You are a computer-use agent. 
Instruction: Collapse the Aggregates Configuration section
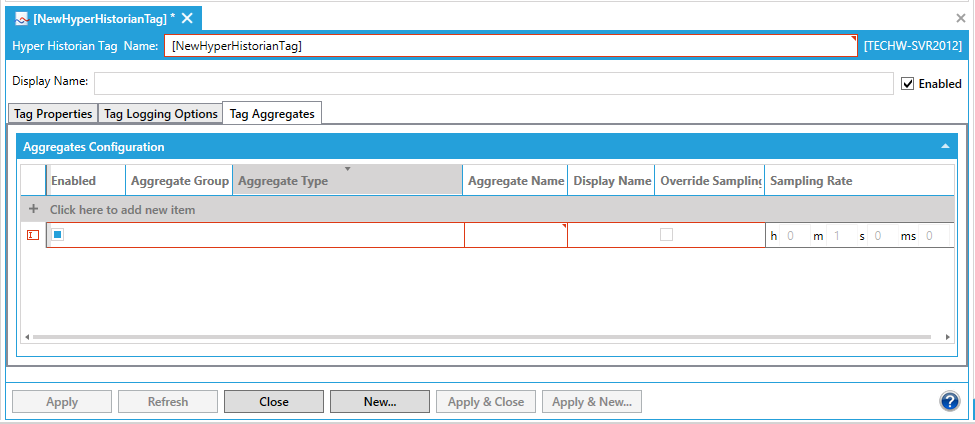point(945,147)
